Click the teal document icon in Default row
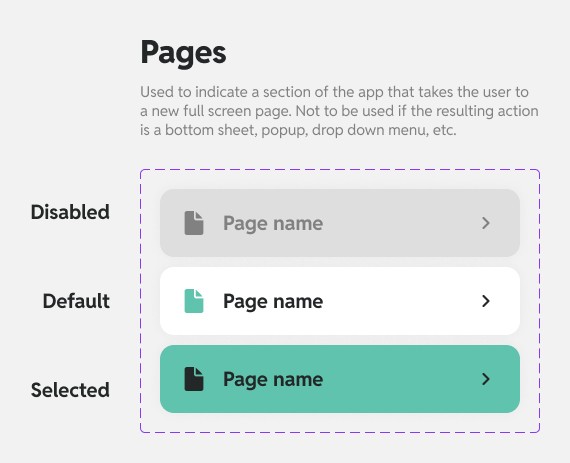Viewport: 570px width, 463px height. (x=194, y=301)
